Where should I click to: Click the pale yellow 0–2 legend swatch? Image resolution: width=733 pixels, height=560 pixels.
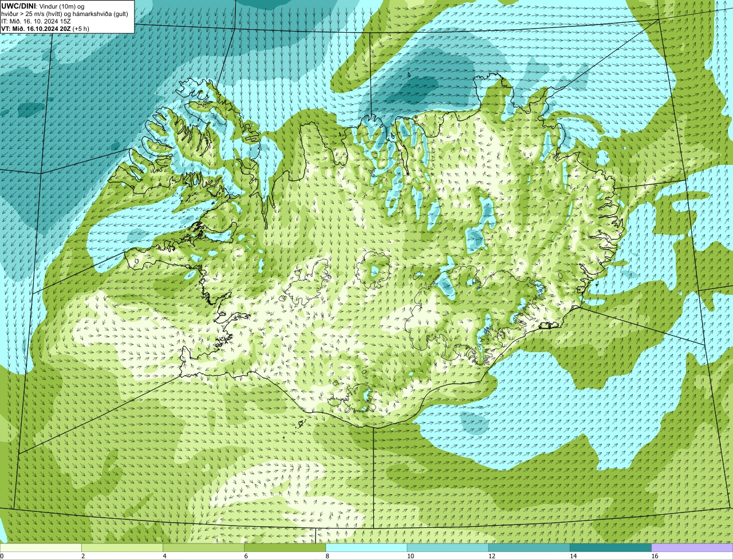pyautogui.click(x=41, y=548)
